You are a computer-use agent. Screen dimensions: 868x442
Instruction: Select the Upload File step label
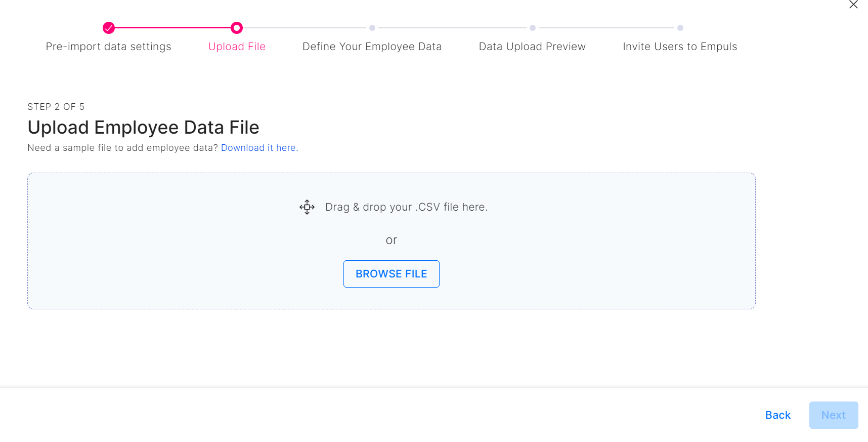[x=237, y=47]
